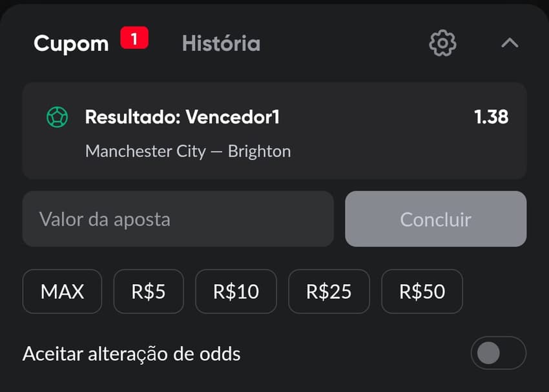Screen dimensions: 549x392
Task: Enable Aceitar alteração de odds
Action: 498,354
